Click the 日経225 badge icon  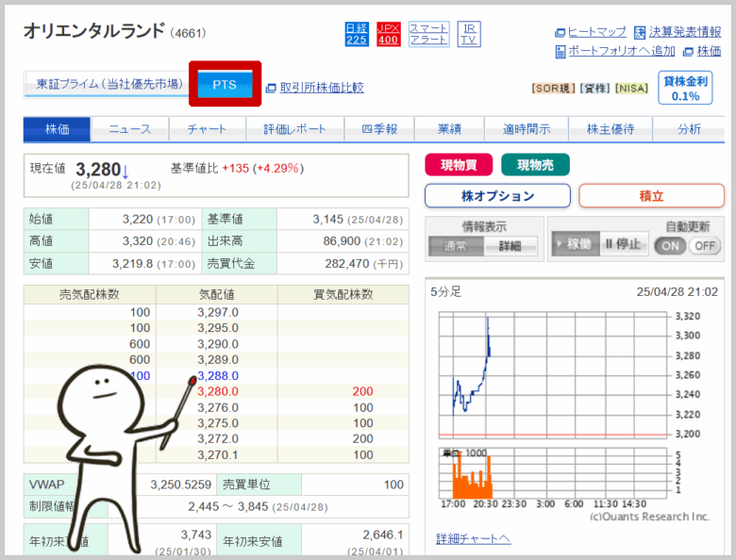pyautogui.click(x=357, y=34)
